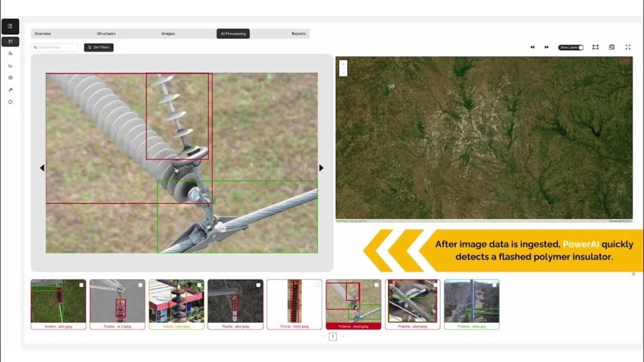The height and width of the screenshot is (362, 644).
Task: Open the bar chart icon in sidebar
Action: click(10, 65)
